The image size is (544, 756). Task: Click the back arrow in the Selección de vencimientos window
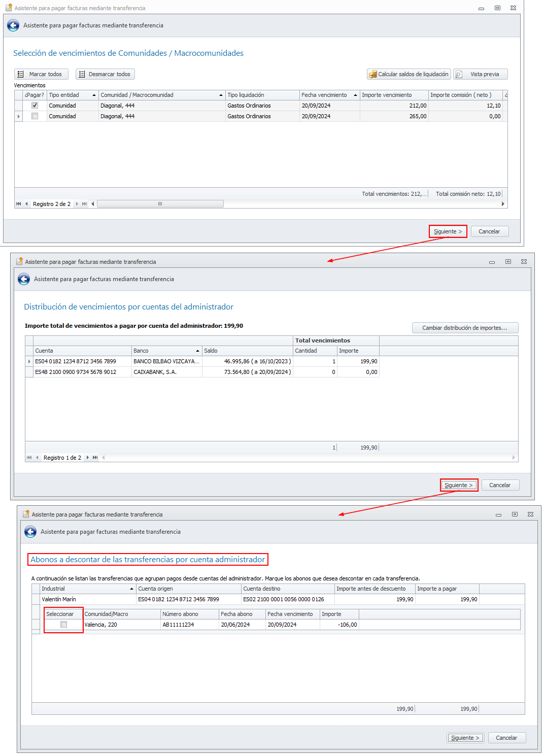pos(13,25)
